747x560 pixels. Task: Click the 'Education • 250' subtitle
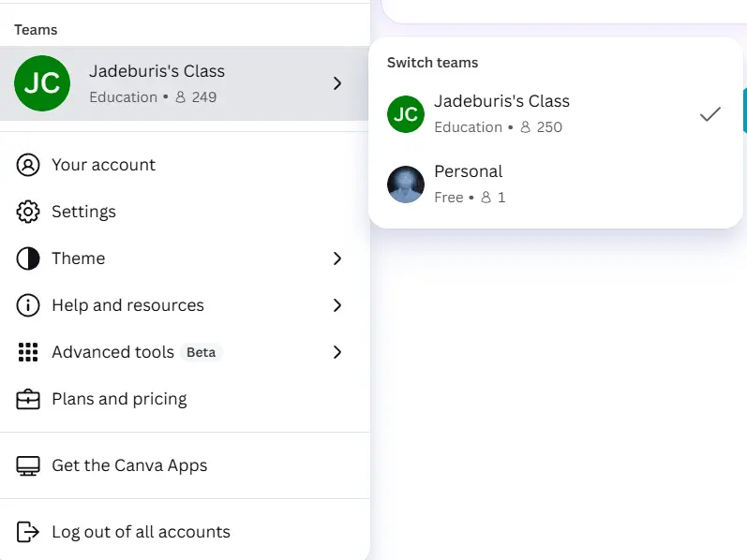pos(499,127)
